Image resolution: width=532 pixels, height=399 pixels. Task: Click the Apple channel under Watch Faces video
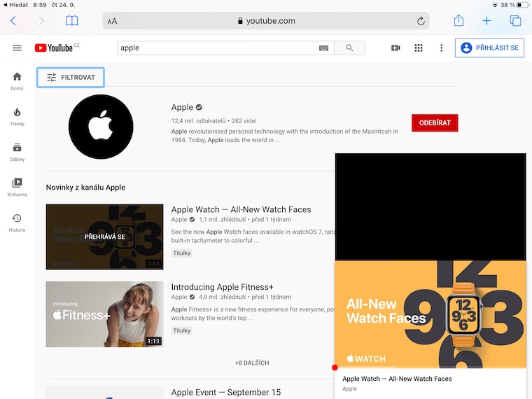(179, 220)
